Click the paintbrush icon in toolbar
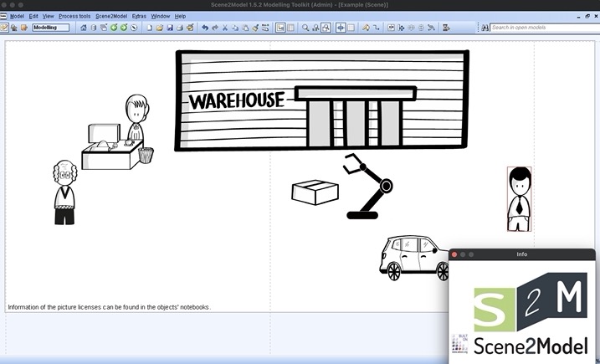Screen dimensions: 600x364 [x=255, y=28]
